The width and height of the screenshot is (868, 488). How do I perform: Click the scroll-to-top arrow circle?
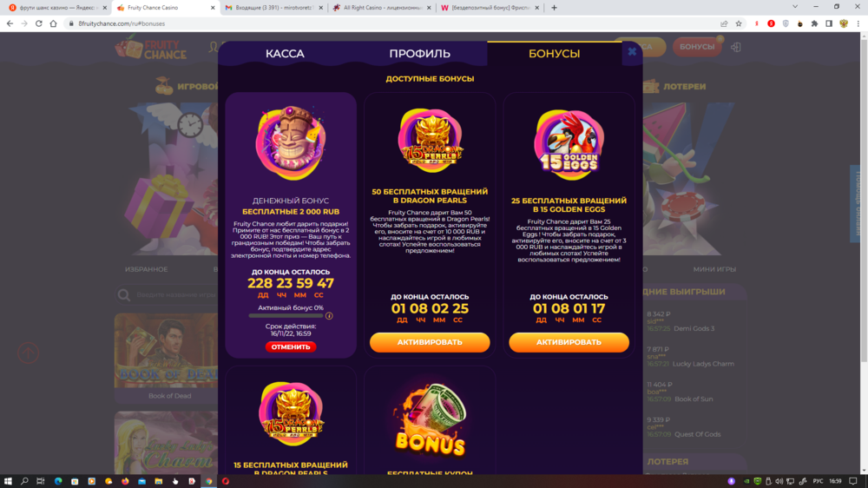point(29,353)
